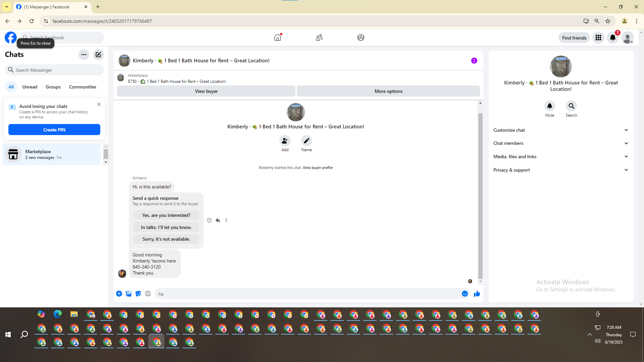Toggle conversation information panel icon

click(x=474, y=61)
